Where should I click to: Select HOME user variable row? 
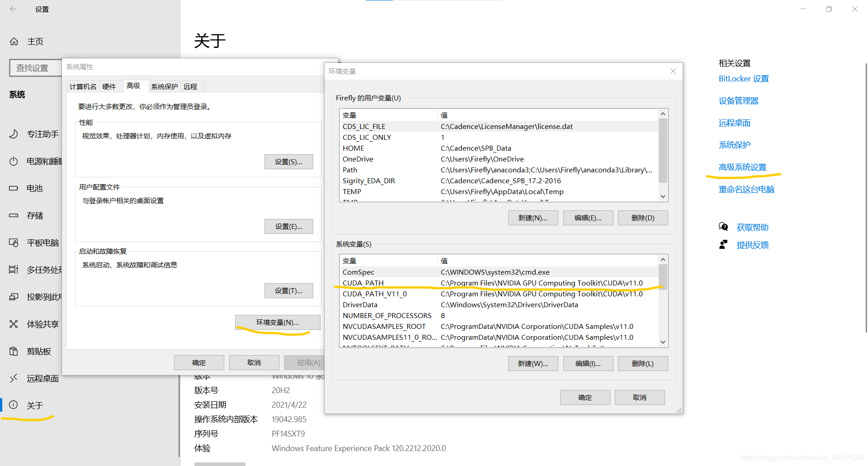[499, 148]
